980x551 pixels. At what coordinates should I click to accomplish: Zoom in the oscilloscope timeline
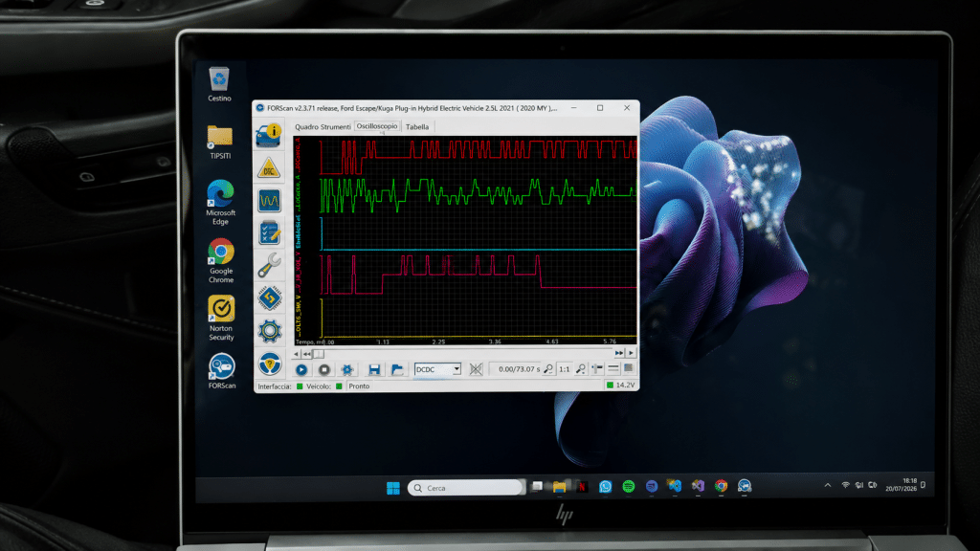click(x=581, y=369)
